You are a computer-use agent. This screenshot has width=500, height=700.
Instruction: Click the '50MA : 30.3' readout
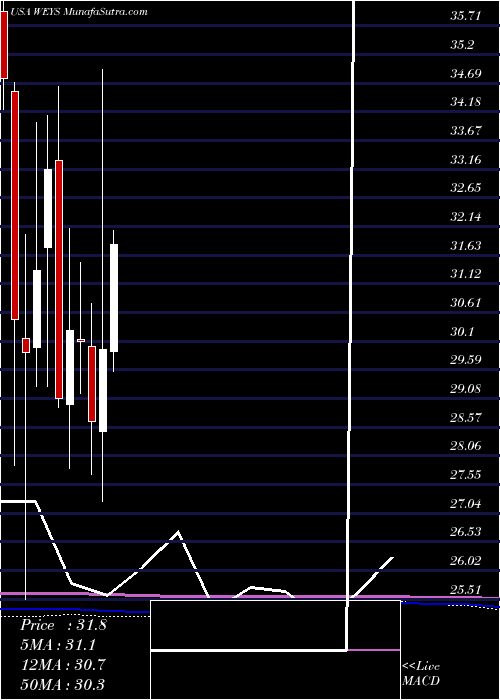click(63, 683)
